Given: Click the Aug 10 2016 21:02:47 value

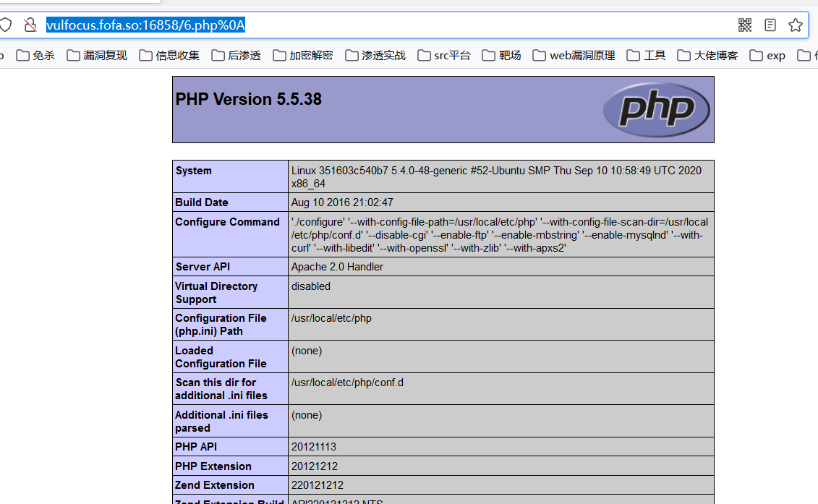Looking at the screenshot, I should [342, 202].
